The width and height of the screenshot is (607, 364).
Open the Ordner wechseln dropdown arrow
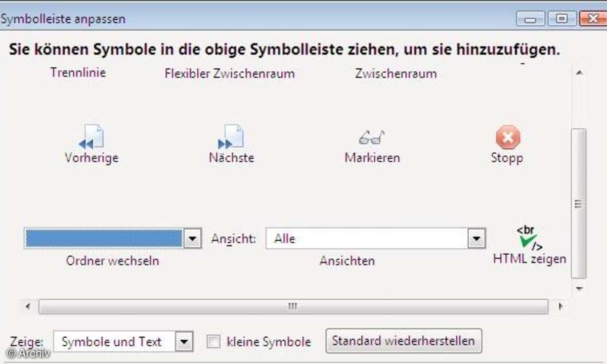point(192,239)
